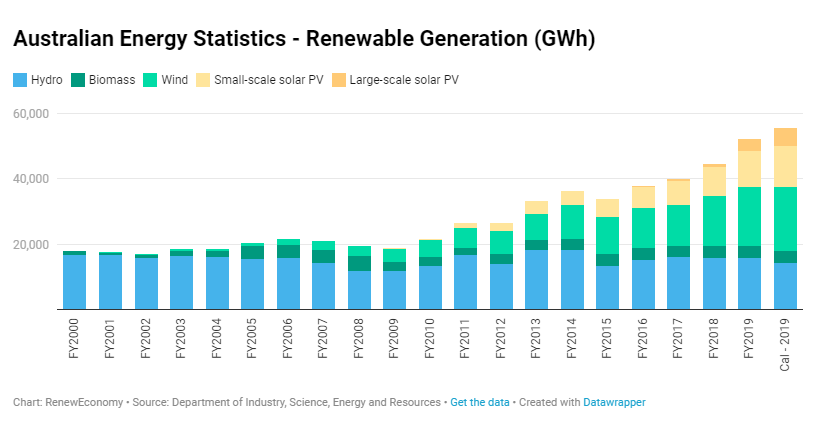The image size is (817, 435).
Task: Click the FY2018 axis label
Action: click(714, 339)
